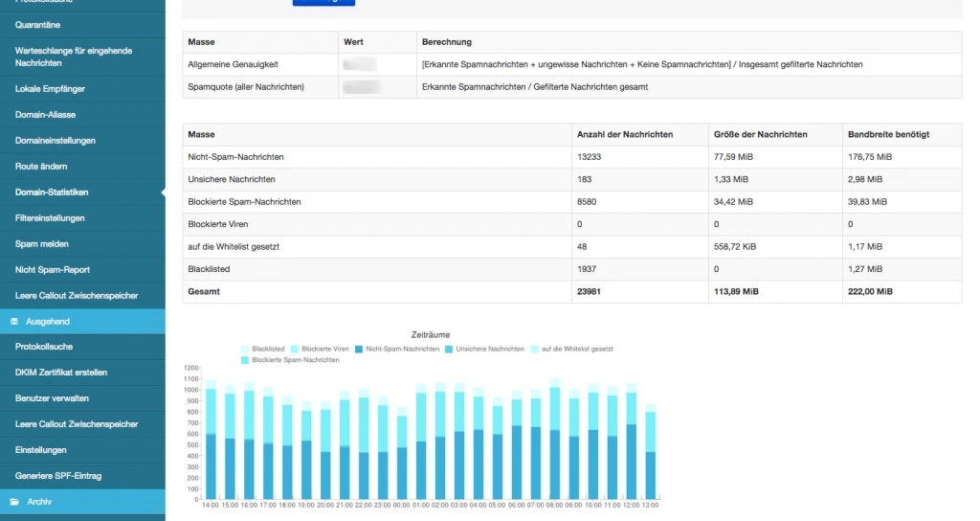Click the envelope icon beside Ausgehend
Screen dimensions: 980x521
coord(14,322)
